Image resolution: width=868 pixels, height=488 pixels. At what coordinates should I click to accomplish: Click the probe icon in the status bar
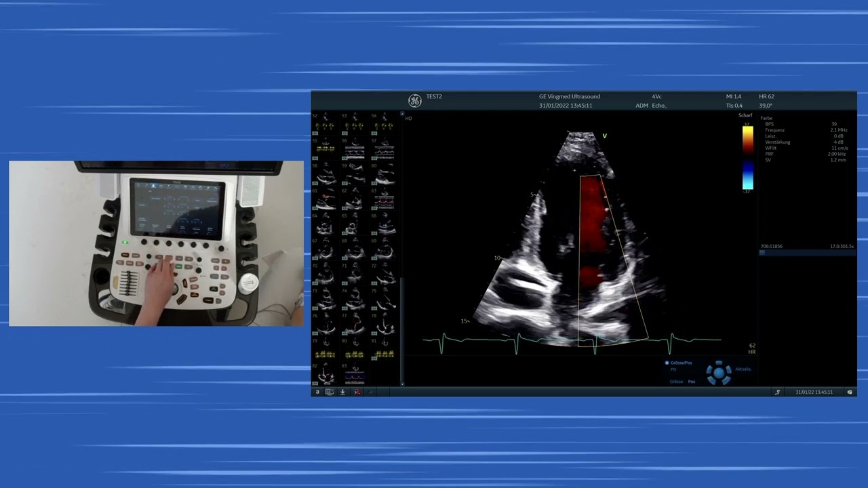(778, 392)
